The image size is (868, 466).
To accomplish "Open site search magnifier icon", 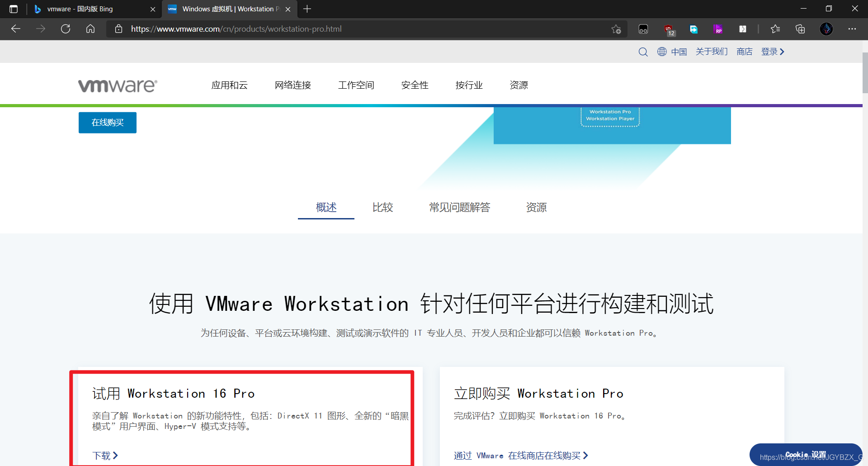I will (x=643, y=52).
